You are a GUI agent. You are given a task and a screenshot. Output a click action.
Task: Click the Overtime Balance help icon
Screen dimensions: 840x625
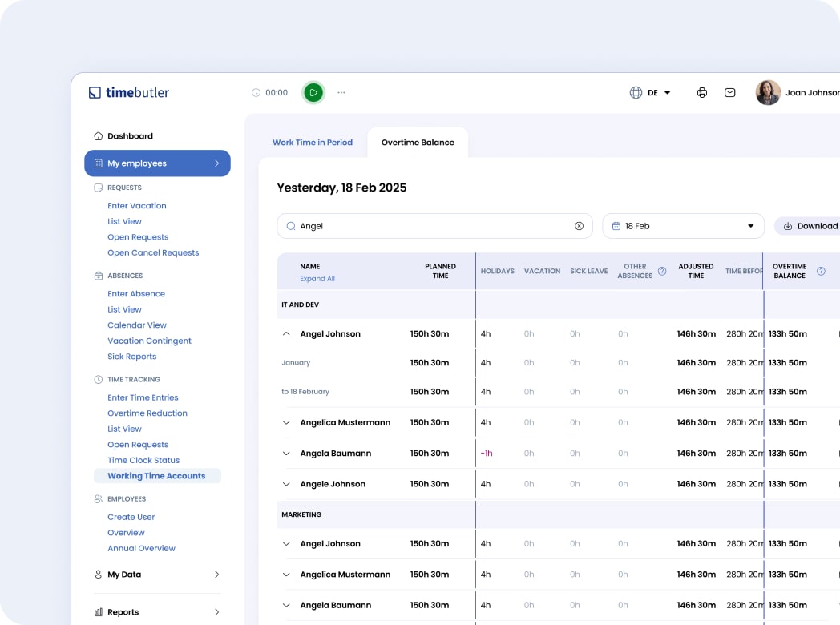[x=821, y=271]
